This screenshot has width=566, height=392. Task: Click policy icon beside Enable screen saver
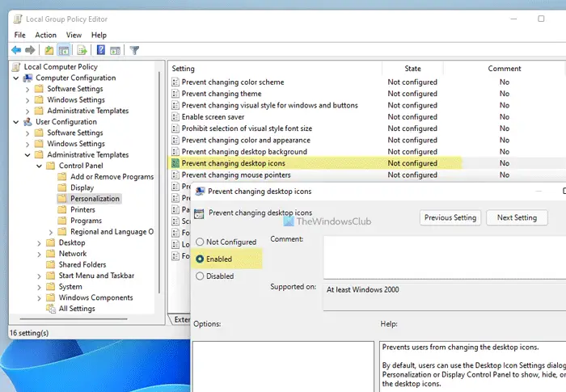(175, 117)
